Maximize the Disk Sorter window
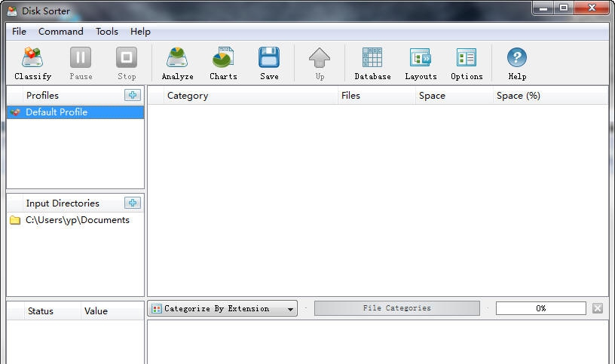 564,8
